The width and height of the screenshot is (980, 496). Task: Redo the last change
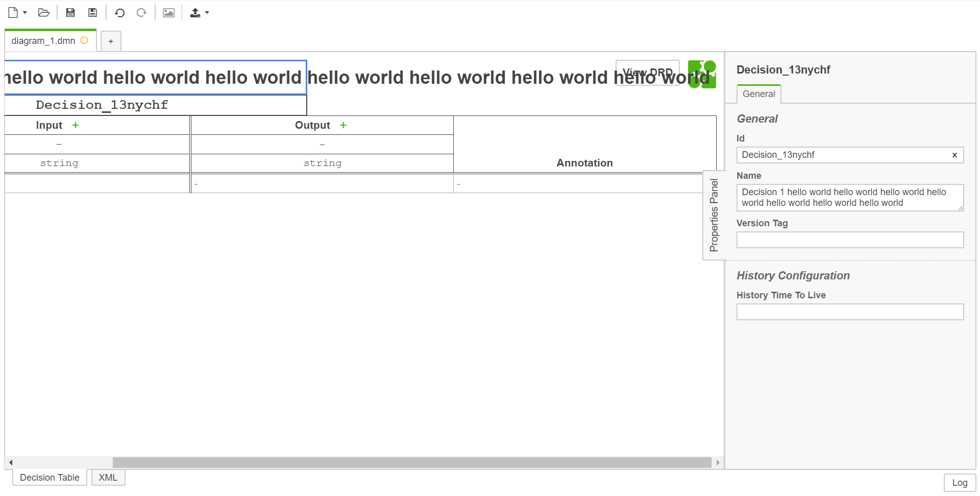141,12
